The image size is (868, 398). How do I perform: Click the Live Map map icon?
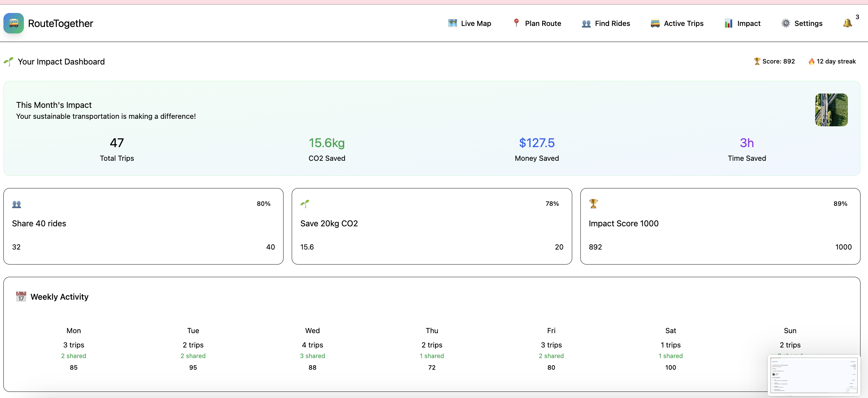click(x=452, y=23)
